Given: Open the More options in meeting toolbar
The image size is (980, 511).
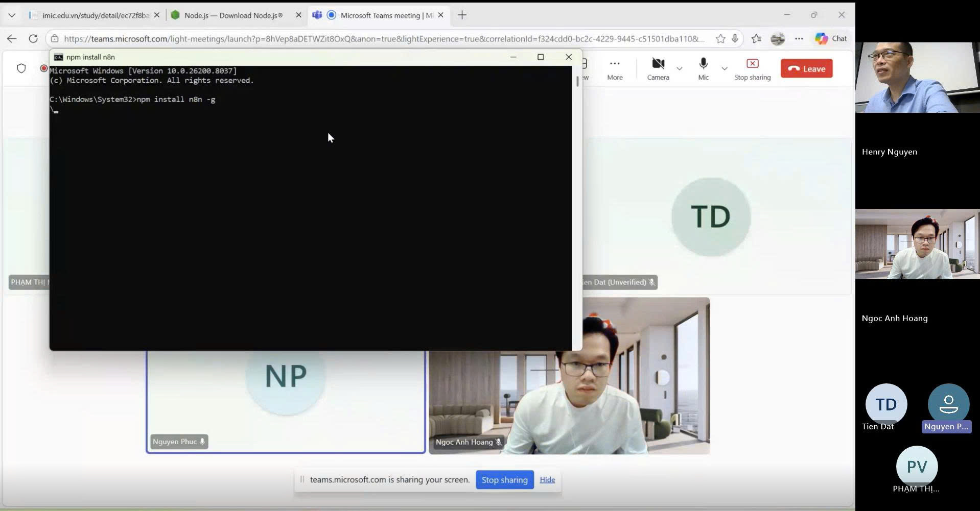Looking at the screenshot, I should [615, 69].
